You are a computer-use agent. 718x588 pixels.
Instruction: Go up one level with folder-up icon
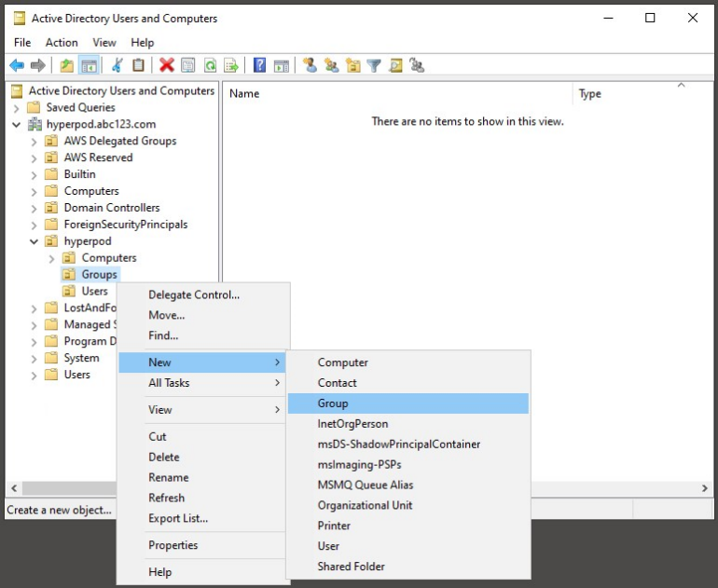(67, 65)
